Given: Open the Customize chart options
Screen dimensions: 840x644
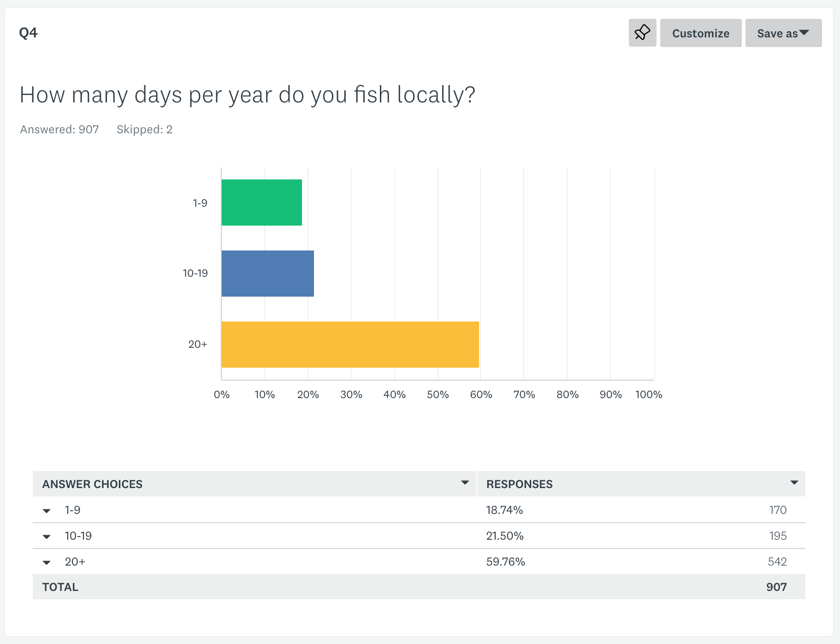Looking at the screenshot, I should pyautogui.click(x=700, y=33).
